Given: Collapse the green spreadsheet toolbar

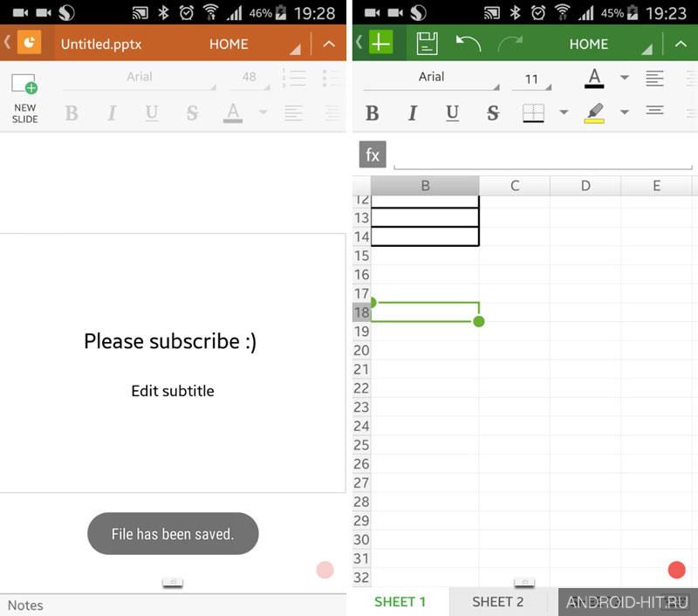Looking at the screenshot, I should [x=681, y=44].
